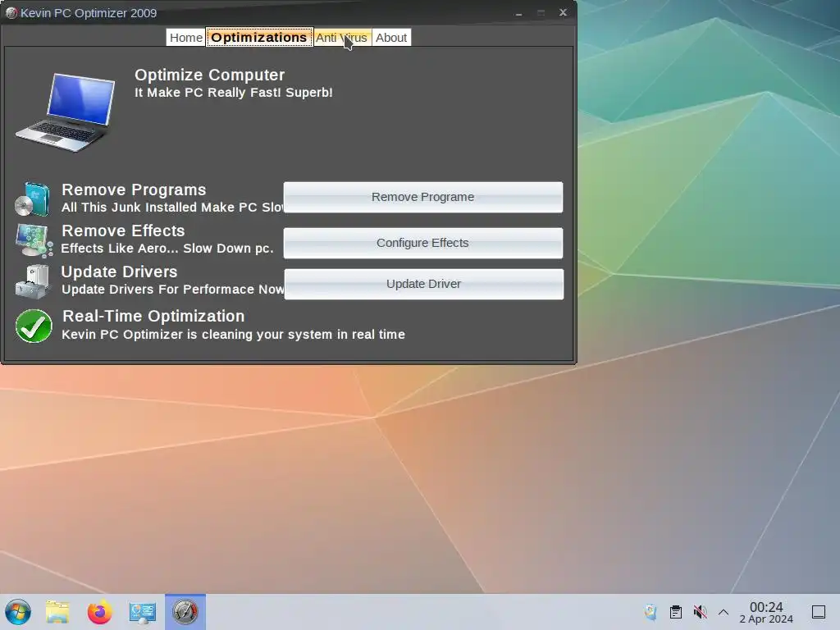Click the Configure Effects button
This screenshot has width=840, height=630.
(x=423, y=243)
